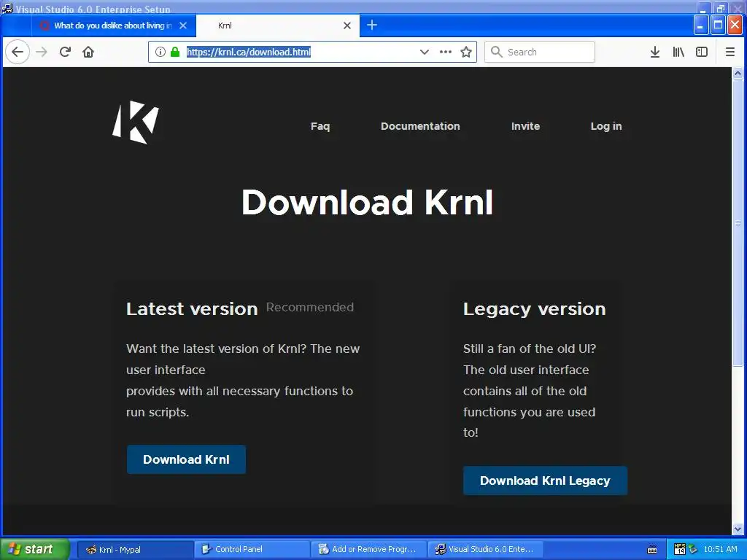Open the Documentation link
Screen dimensions: 747x560
pyautogui.click(x=420, y=126)
